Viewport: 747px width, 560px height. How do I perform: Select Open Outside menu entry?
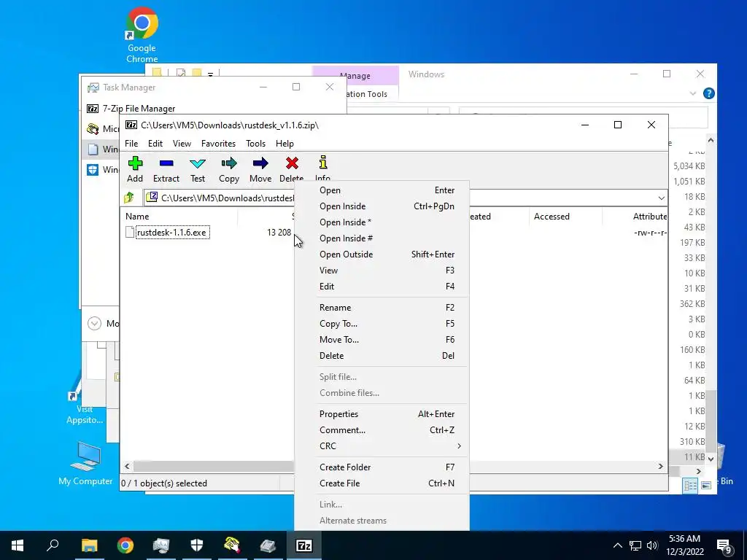[x=382, y=254]
